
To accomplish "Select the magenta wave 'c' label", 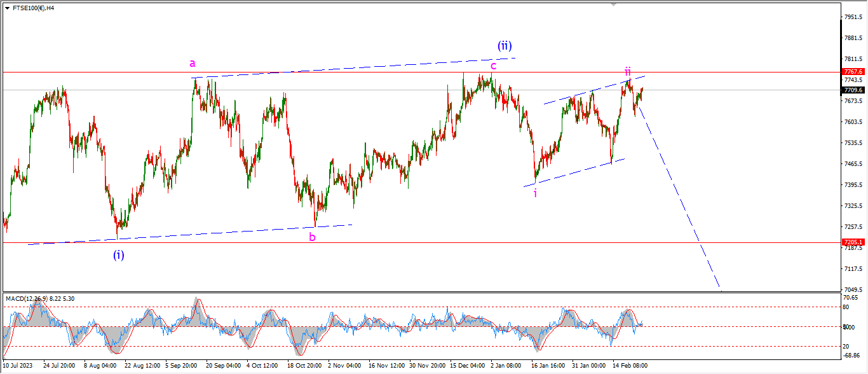I will tap(493, 66).
